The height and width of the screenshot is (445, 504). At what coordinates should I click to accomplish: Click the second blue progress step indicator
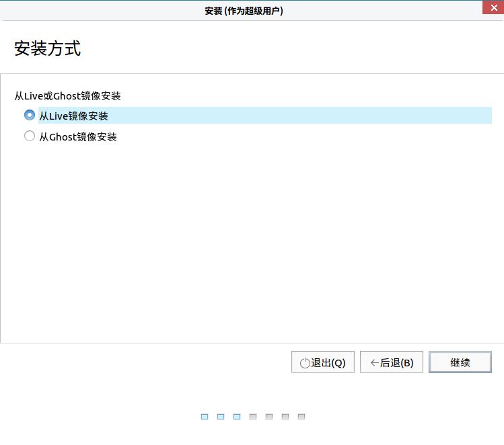[221, 416]
